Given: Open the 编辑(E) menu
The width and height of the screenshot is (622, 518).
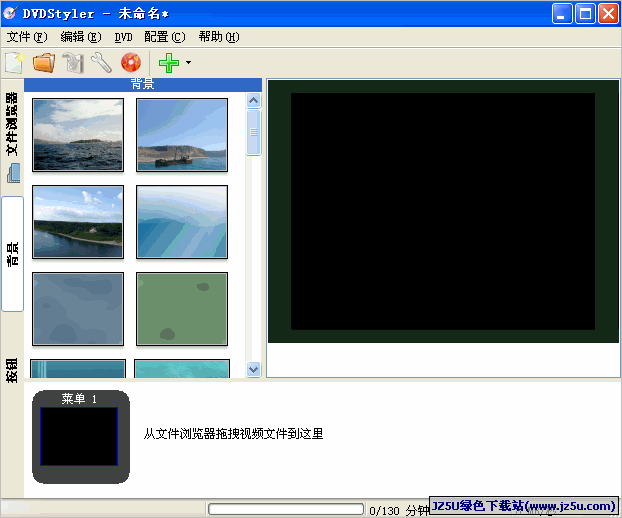Looking at the screenshot, I should [x=81, y=37].
